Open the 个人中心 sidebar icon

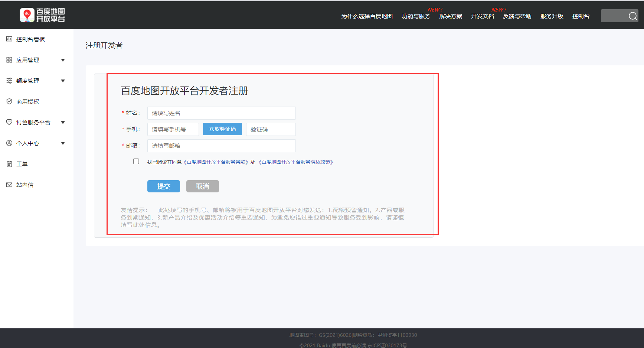click(x=9, y=143)
